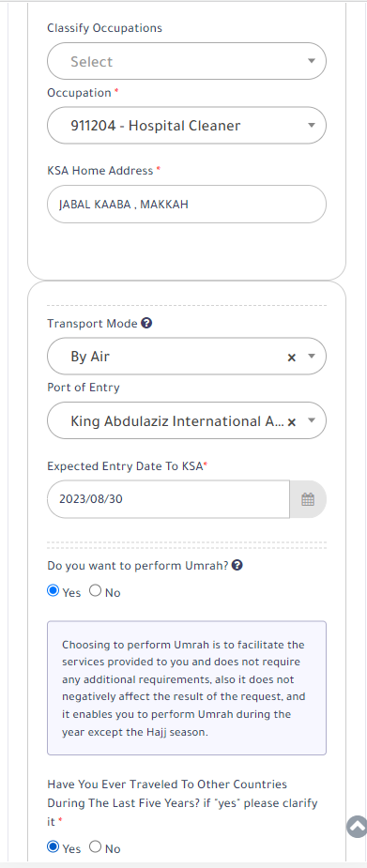Click the Umrah question help icon
The height and width of the screenshot is (868, 367).
237,565
